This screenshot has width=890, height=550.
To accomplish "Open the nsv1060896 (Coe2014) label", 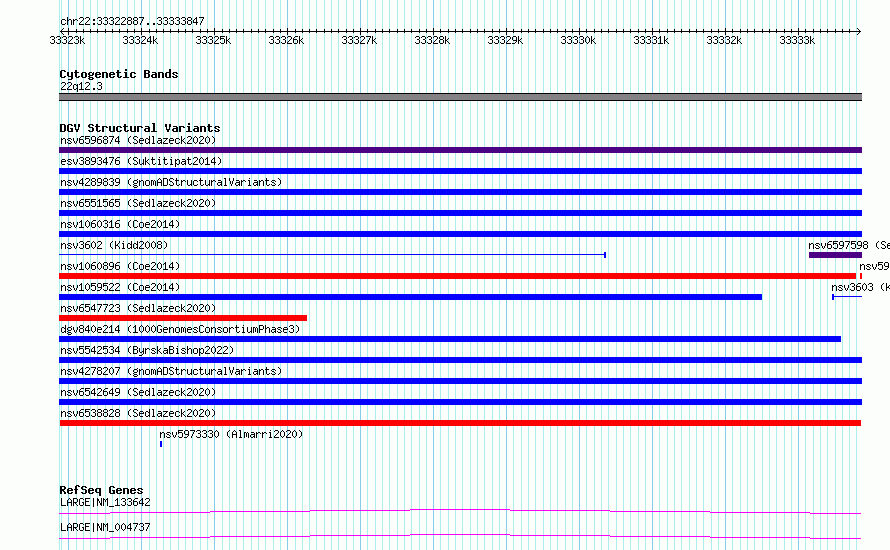I will click(x=120, y=266).
